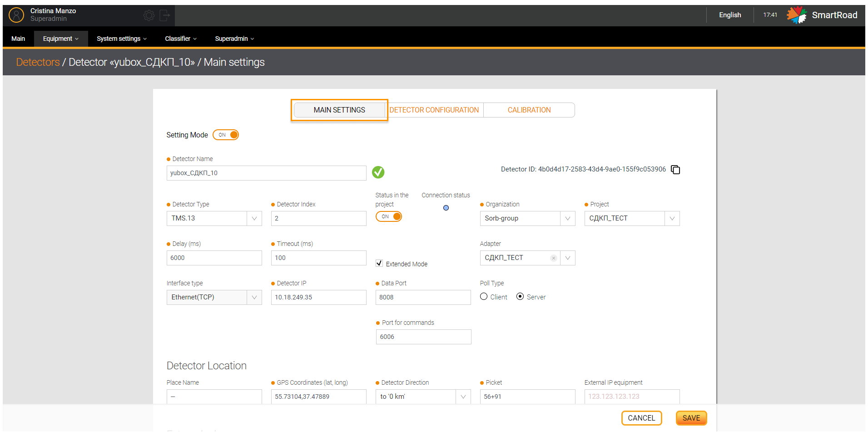
Task: Click the Detector ID text
Action: tap(583, 169)
